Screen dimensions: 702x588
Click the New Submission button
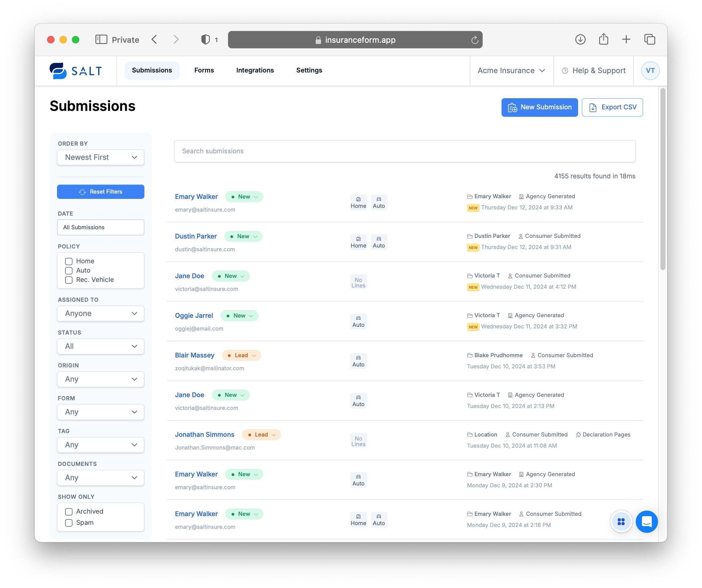pos(539,107)
